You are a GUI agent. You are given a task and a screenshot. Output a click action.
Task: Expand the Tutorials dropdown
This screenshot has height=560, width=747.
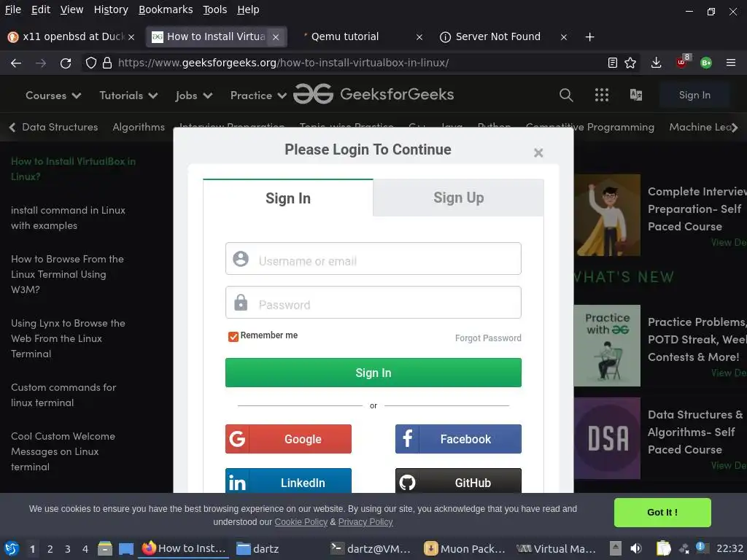click(128, 96)
